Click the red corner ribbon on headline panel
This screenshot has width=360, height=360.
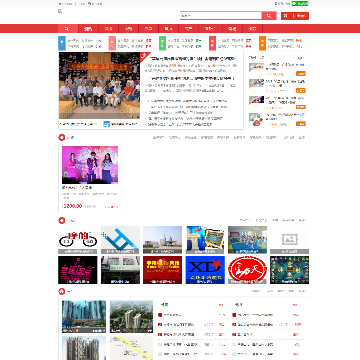pos(145,56)
